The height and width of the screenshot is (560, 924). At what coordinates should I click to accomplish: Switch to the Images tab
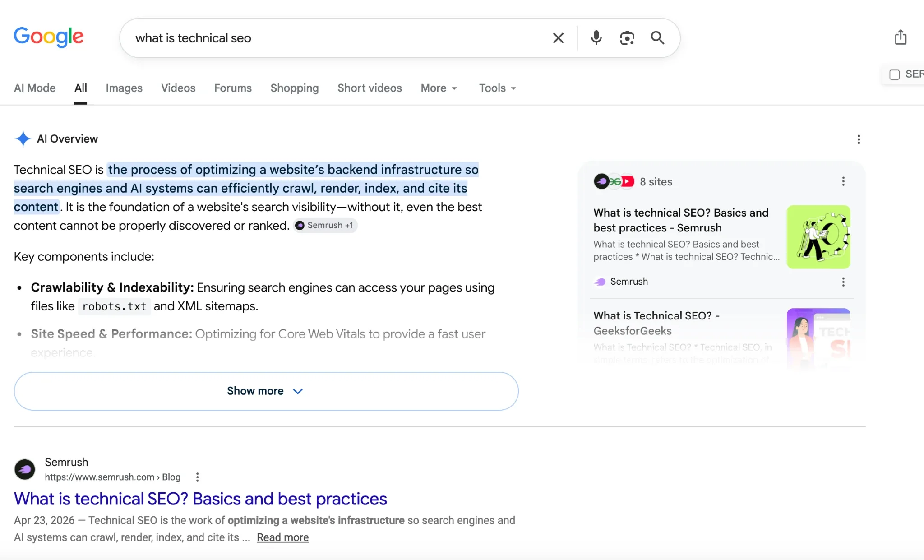[124, 88]
